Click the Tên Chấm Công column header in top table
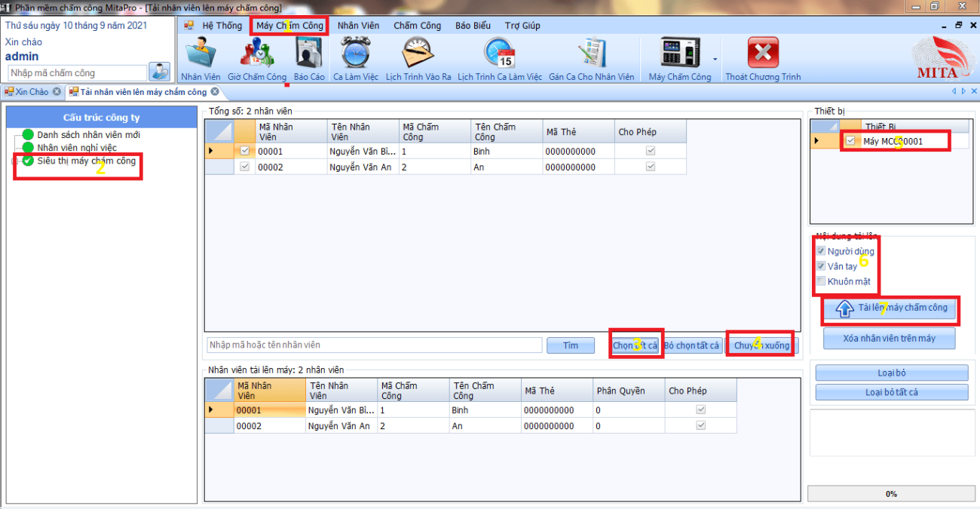This screenshot has height=509, width=980. tap(505, 132)
